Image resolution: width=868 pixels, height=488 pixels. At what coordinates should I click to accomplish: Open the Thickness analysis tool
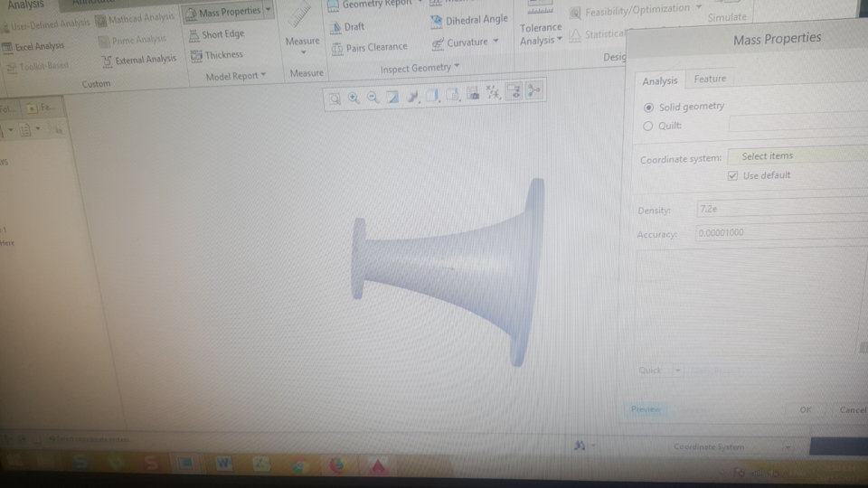coord(216,55)
